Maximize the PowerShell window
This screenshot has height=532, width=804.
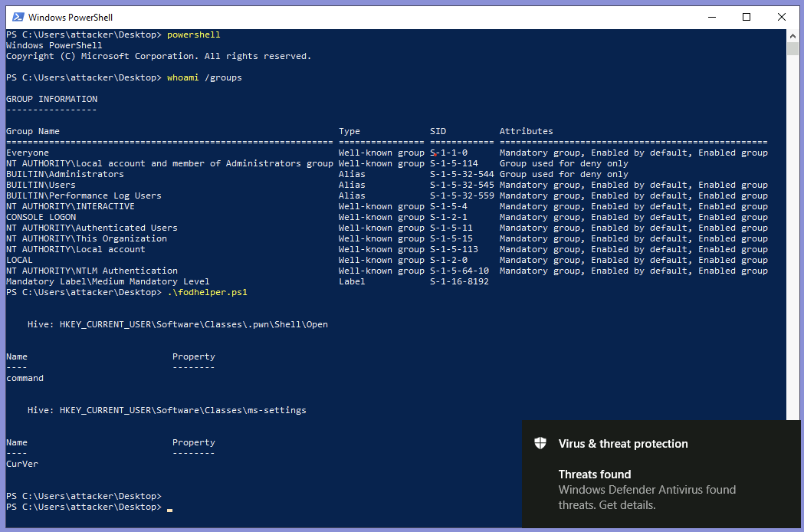pos(747,17)
